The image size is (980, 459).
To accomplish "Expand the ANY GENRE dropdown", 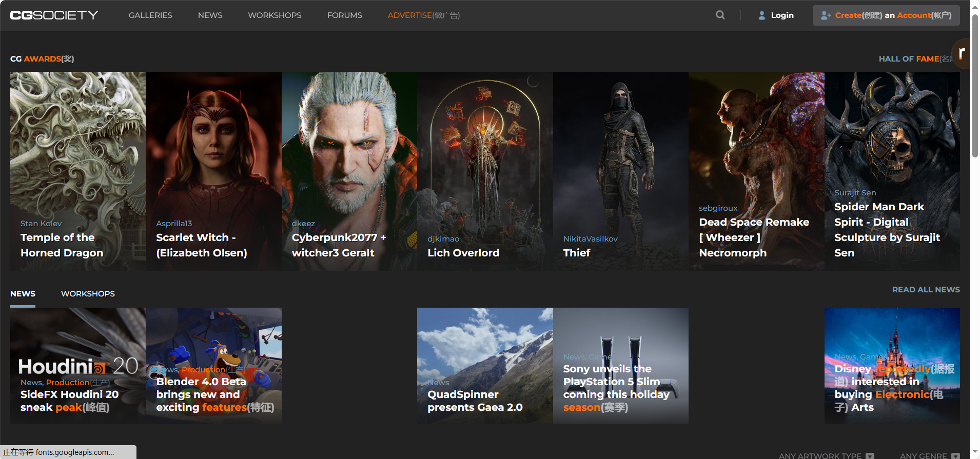I will [930, 456].
